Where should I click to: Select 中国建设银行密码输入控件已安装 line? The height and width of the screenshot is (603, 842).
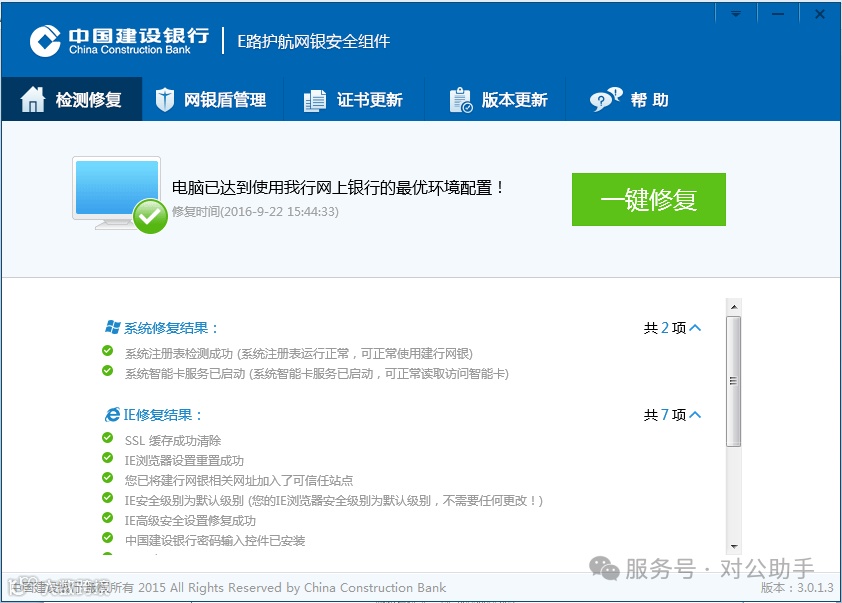pos(215,541)
